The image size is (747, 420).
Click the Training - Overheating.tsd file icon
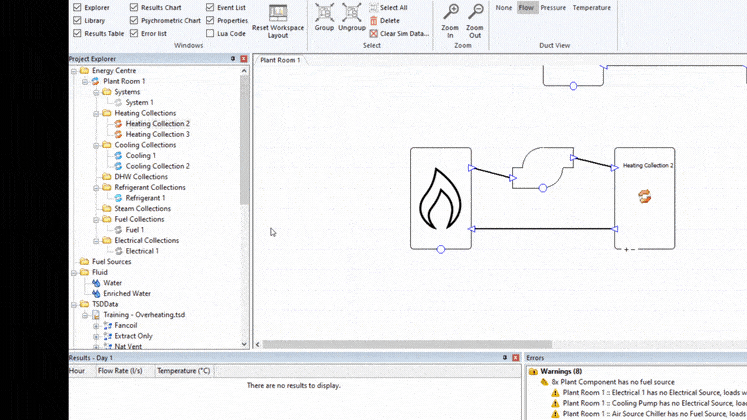(96, 315)
